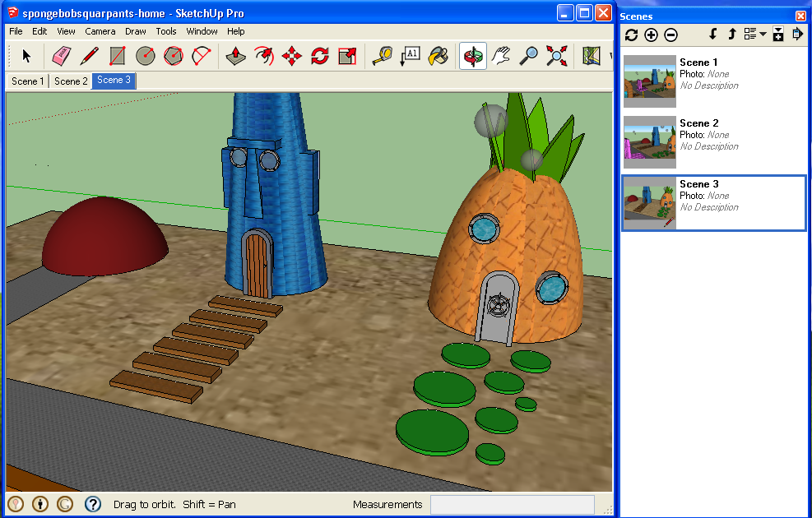812x518 pixels.
Task: Pick the Tape Measure tool
Action: pyautogui.click(x=383, y=56)
